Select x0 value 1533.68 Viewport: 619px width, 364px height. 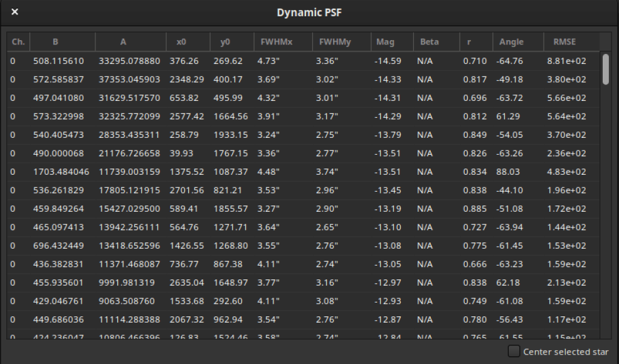point(187,301)
